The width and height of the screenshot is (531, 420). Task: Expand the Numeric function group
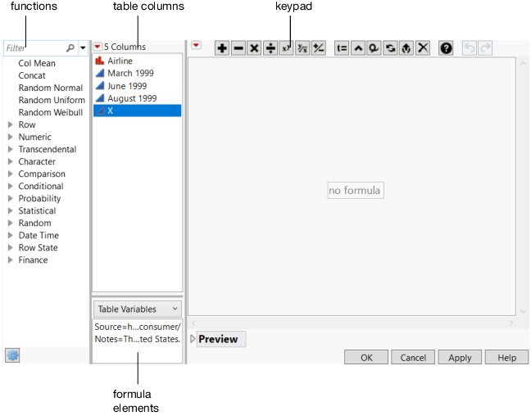11,137
